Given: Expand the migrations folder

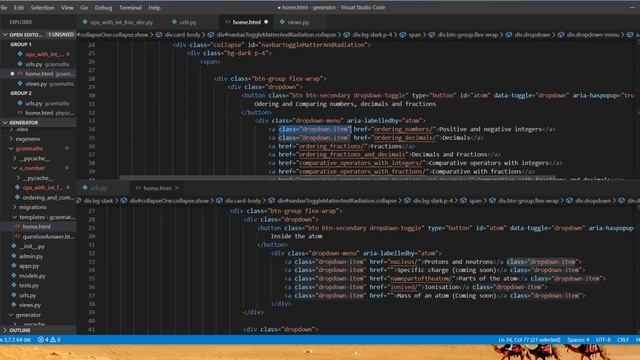Looking at the screenshot, I should click(x=15, y=207).
